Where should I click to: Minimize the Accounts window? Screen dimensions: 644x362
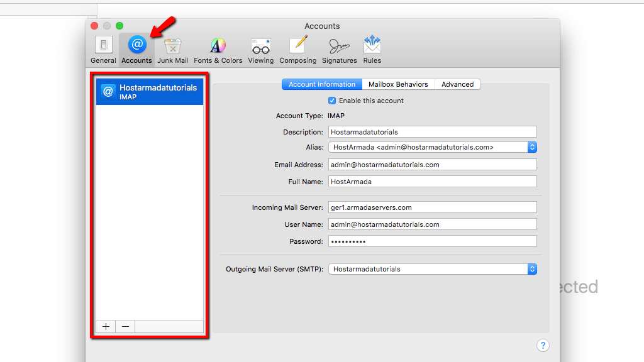click(x=107, y=26)
